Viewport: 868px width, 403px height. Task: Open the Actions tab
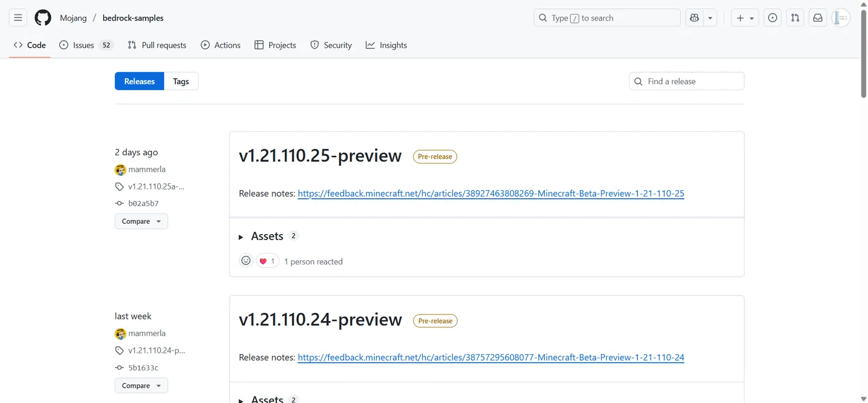click(221, 45)
